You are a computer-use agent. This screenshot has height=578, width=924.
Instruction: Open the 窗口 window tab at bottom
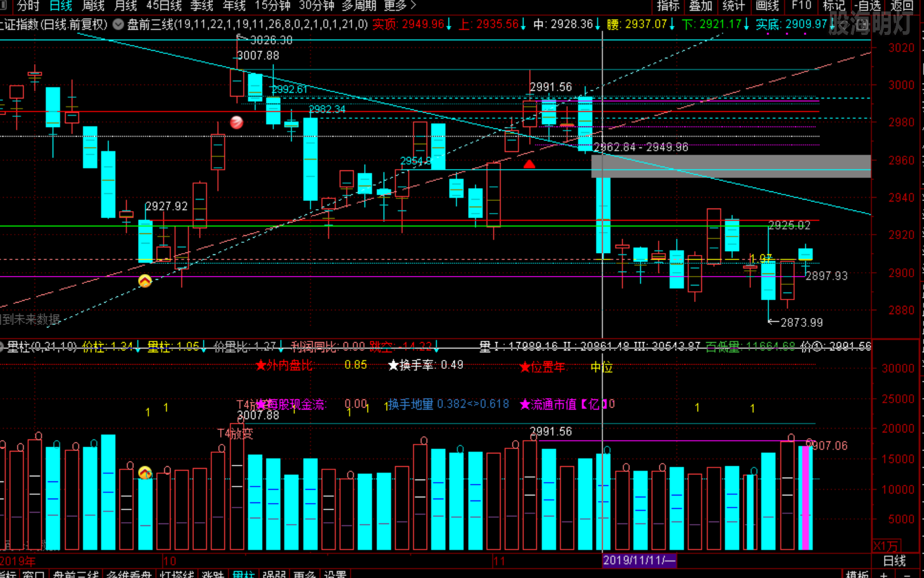[x=33, y=574]
